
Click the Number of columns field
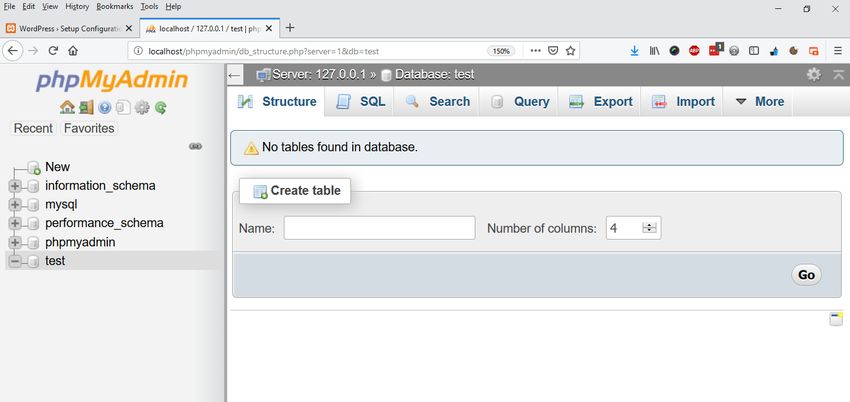pyautogui.click(x=633, y=228)
